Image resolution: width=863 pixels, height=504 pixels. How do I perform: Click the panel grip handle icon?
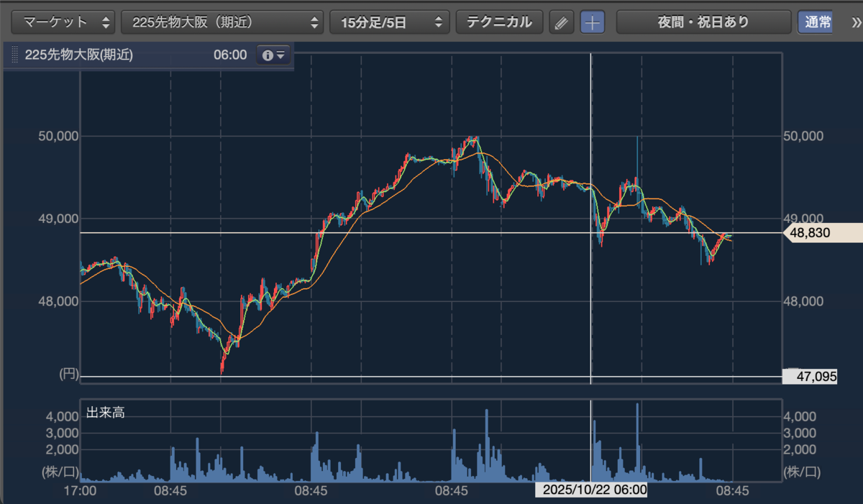click(14, 55)
